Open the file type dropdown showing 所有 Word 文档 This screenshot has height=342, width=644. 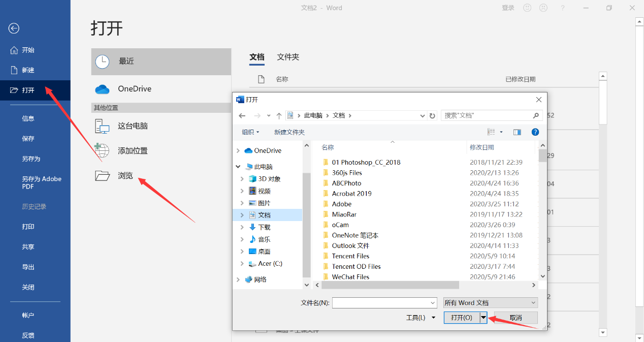[x=489, y=302]
